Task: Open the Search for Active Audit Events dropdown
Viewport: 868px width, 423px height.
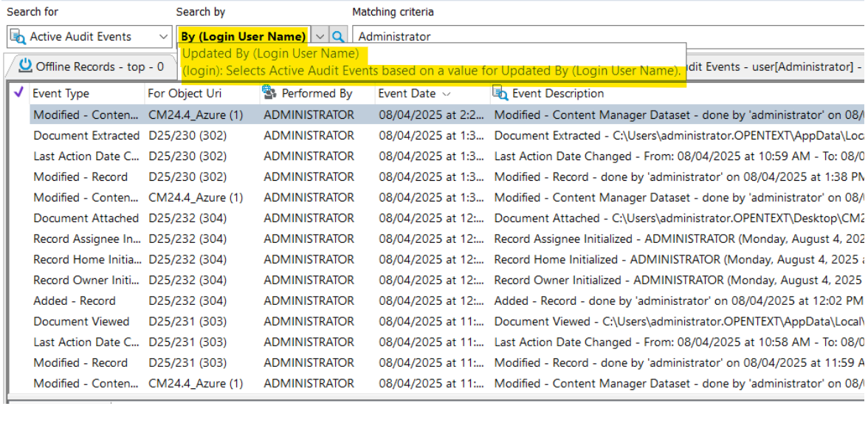Action: 89,37
